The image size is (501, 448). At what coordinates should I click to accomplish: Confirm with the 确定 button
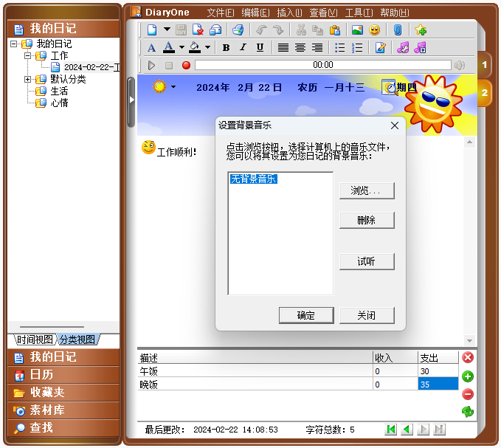click(x=306, y=315)
